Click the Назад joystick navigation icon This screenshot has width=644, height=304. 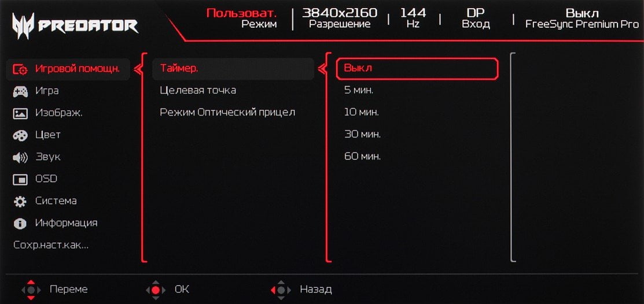[281, 290]
